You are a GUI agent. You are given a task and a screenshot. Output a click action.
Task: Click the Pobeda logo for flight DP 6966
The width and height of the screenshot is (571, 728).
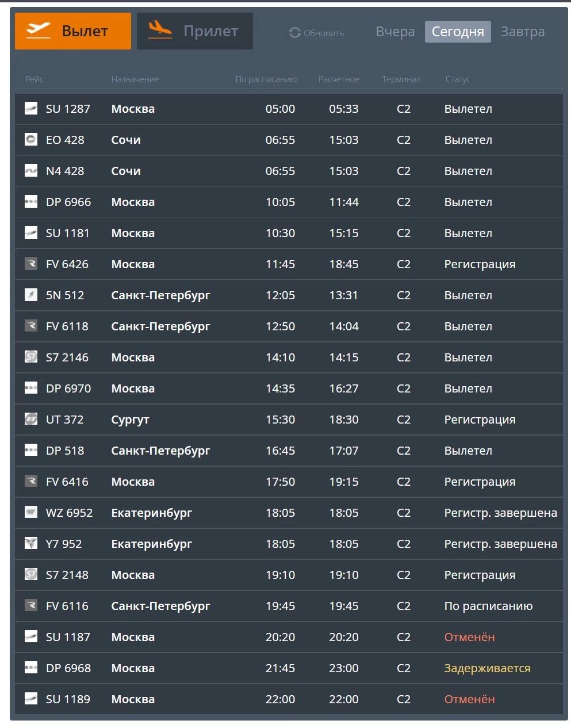(x=31, y=201)
